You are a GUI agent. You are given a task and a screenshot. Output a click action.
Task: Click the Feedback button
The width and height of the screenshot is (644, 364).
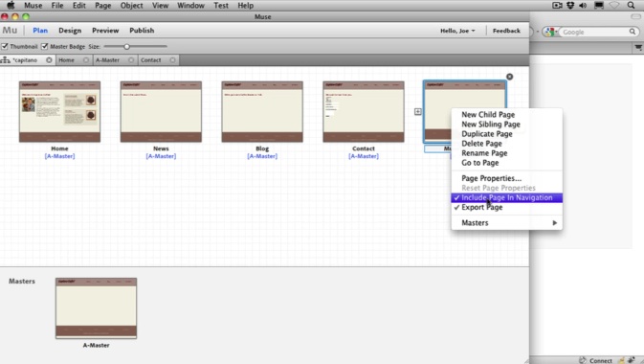506,31
